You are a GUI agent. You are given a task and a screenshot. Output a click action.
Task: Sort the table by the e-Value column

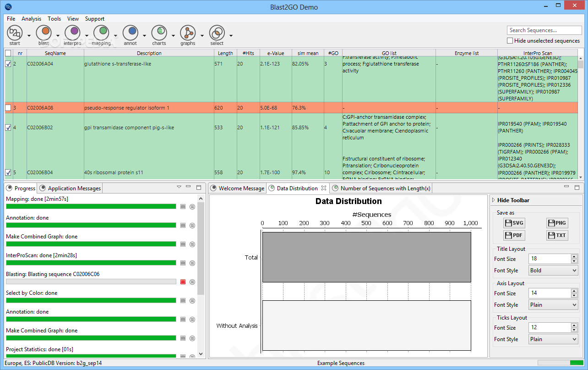coord(276,53)
